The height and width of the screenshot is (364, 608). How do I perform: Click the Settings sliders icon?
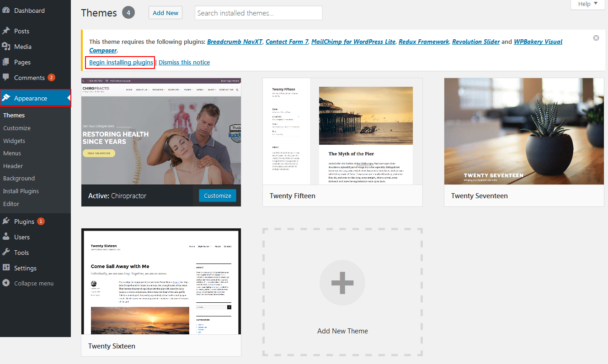(6, 268)
